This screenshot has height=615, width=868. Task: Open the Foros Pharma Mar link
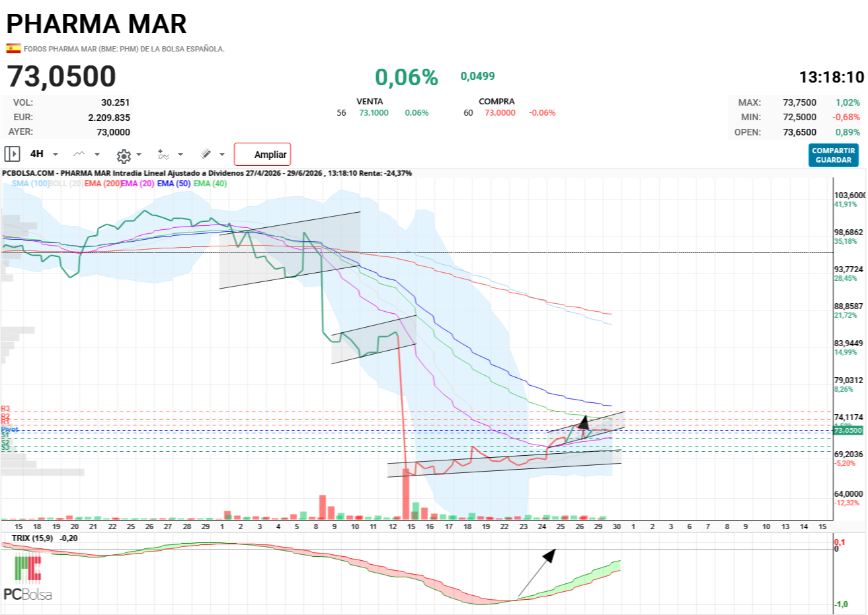pos(124,49)
